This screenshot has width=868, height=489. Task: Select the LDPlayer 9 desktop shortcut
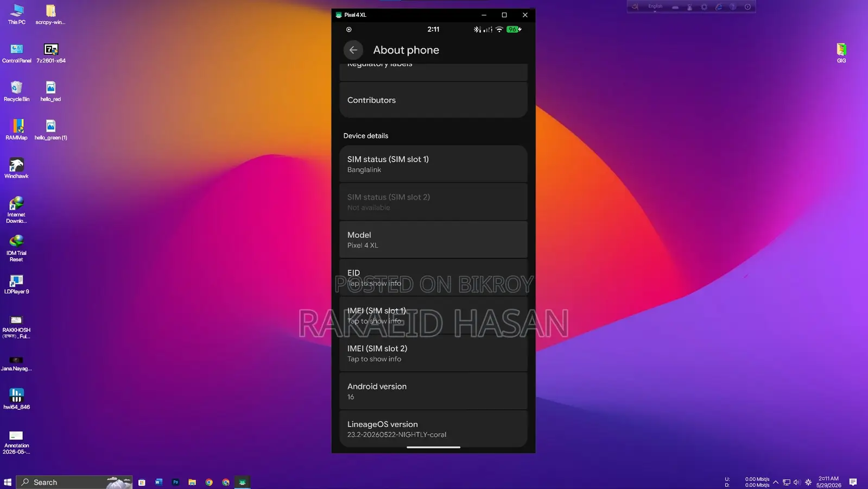click(x=16, y=284)
